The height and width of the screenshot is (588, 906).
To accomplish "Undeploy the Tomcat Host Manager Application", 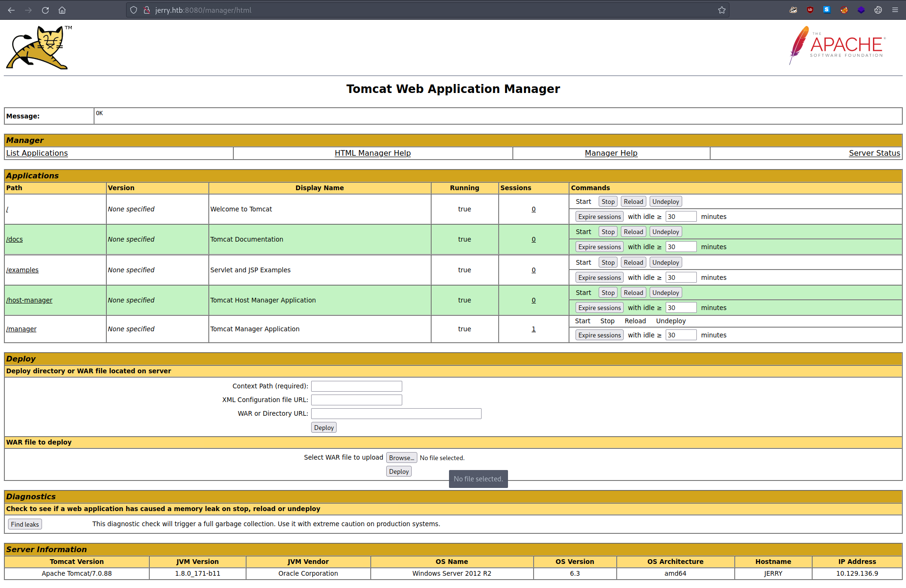I will point(666,293).
